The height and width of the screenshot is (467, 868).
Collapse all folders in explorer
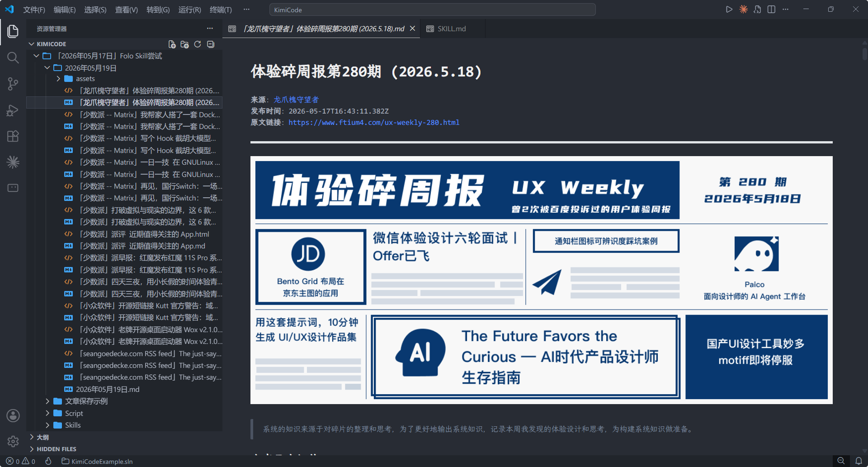click(211, 44)
